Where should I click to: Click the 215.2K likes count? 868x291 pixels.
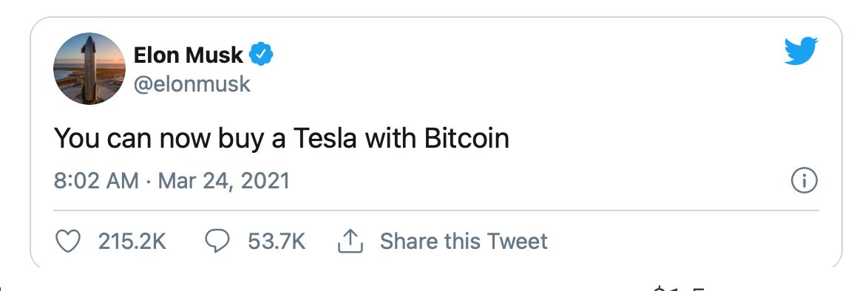132,242
